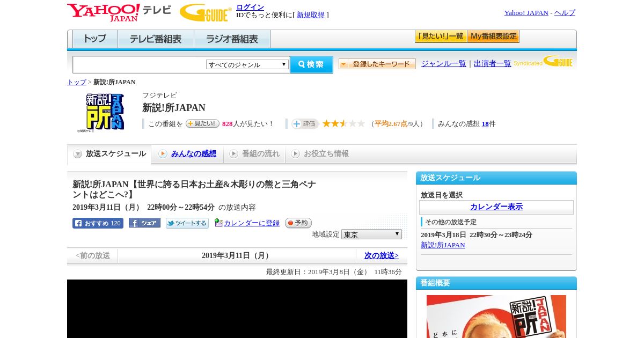The image size is (644, 338).
Task: Click the 2019年3月18日 22時30分～23時24分 schedule text
Action: pos(477,234)
